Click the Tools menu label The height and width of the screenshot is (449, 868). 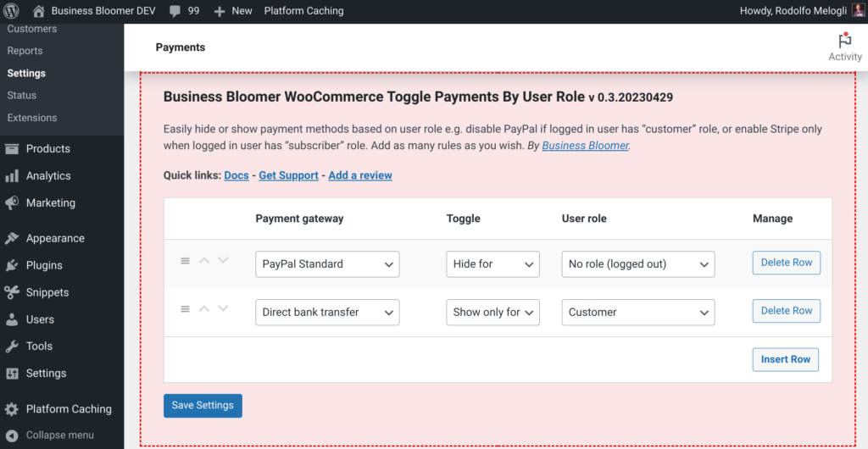(39, 346)
